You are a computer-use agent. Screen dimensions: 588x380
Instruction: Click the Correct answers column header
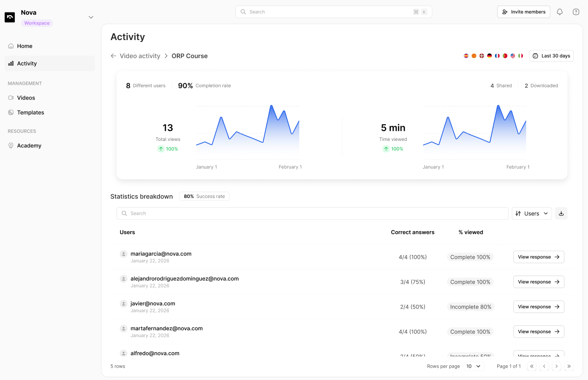pyautogui.click(x=413, y=232)
